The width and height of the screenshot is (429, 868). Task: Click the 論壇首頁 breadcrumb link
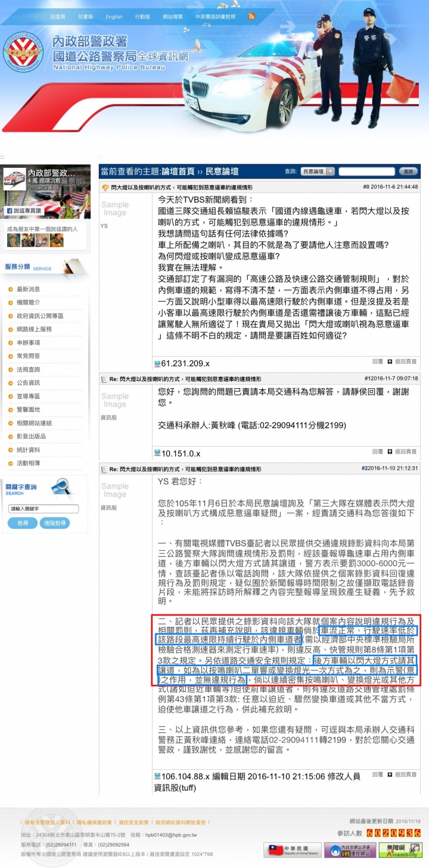point(178,171)
